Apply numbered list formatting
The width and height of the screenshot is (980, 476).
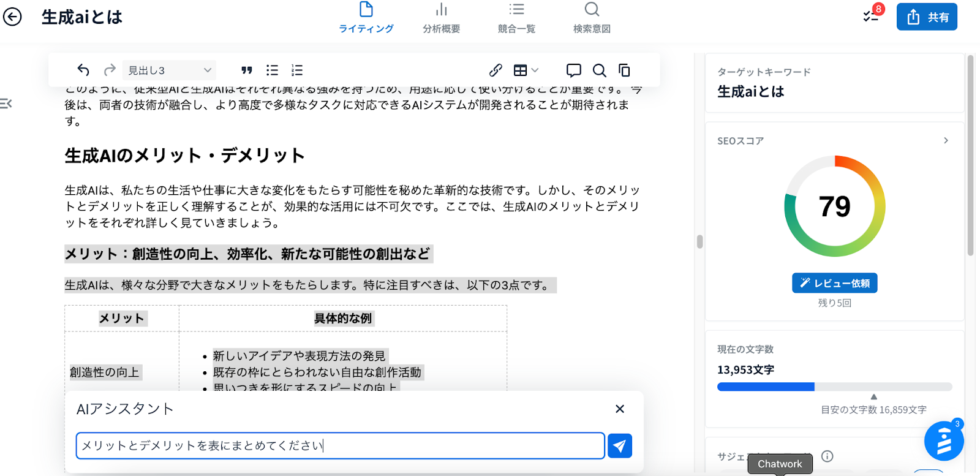[x=297, y=70]
